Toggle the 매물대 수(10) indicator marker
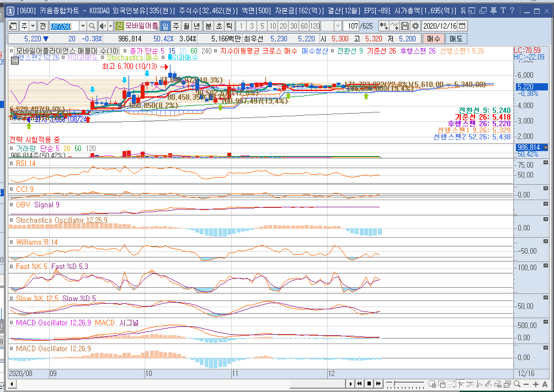The height and width of the screenshot is (392, 554). pyautogui.click(x=11, y=51)
